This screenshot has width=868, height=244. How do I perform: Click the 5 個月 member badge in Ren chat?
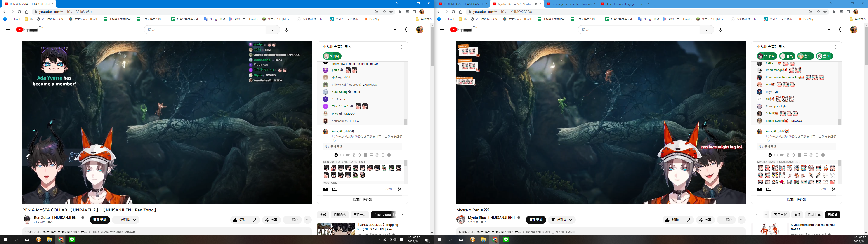(332, 56)
